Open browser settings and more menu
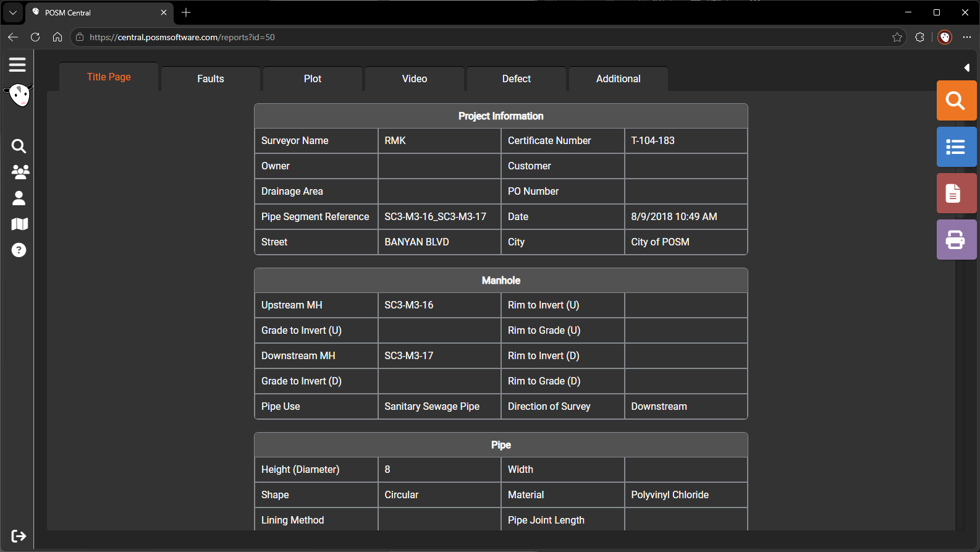This screenshot has width=980, height=552. pyautogui.click(x=967, y=37)
